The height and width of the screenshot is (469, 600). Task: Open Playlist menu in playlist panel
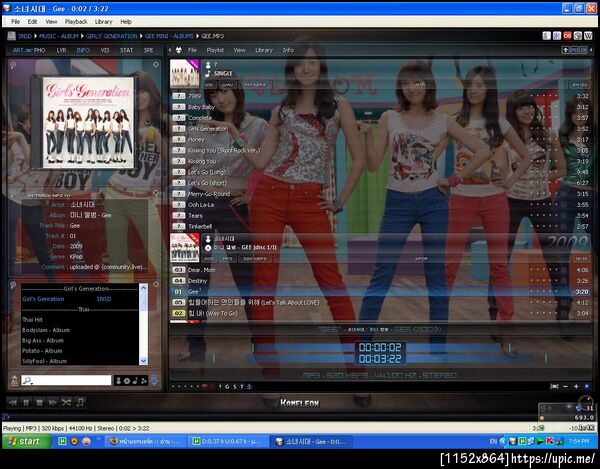(x=215, y=50)
